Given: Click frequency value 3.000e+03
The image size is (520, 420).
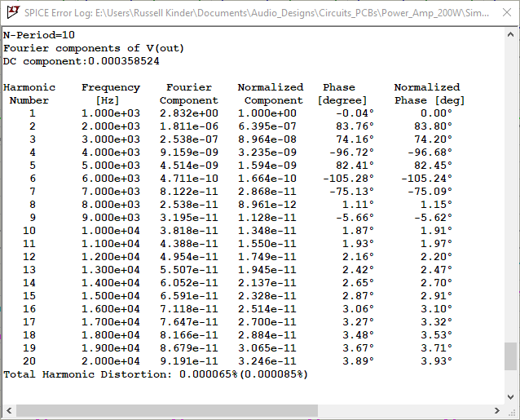Looking at the screenshot, I should [111, 139].
